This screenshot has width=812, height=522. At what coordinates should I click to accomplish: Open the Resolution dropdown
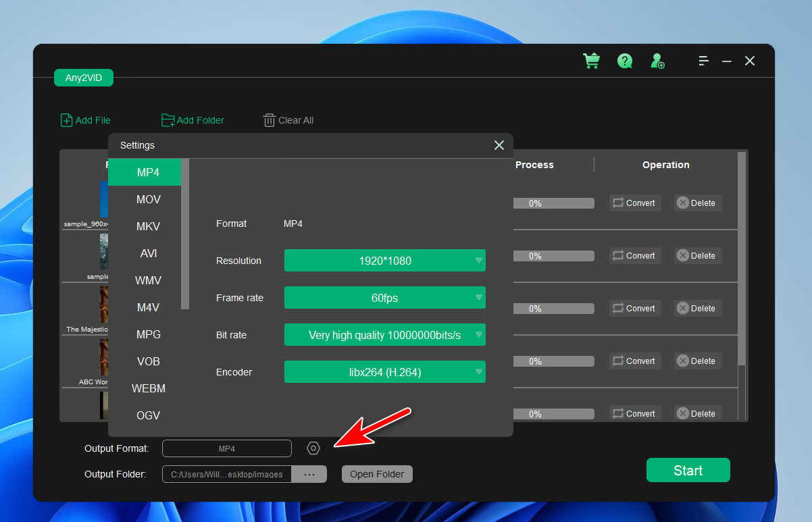[x=384, y=260]
